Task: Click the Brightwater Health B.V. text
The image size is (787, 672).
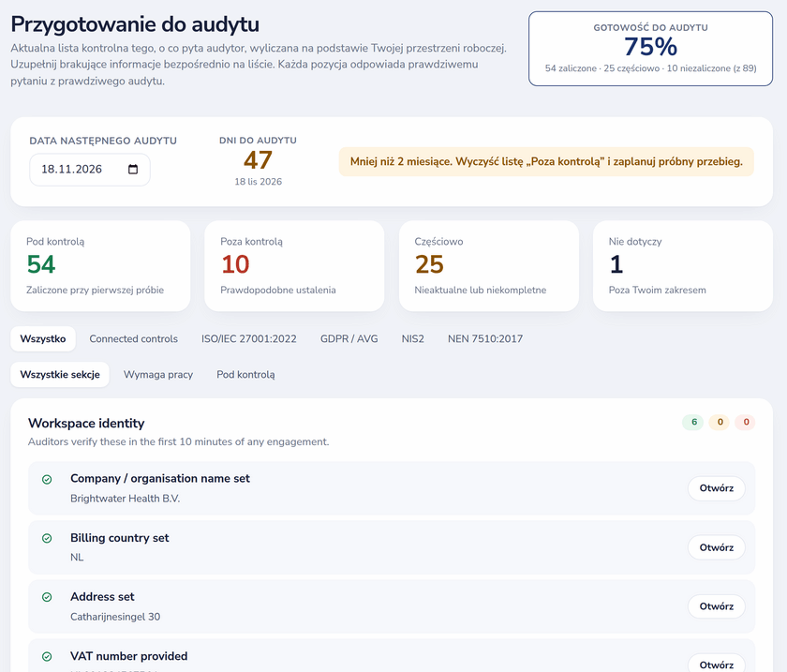Action: pos(125,499)
